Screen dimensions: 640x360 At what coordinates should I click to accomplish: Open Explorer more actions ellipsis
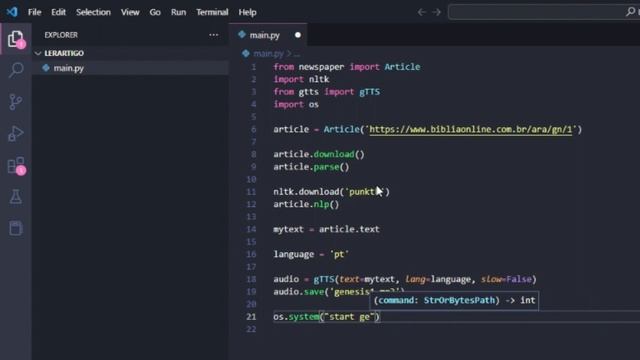point(213,35)
